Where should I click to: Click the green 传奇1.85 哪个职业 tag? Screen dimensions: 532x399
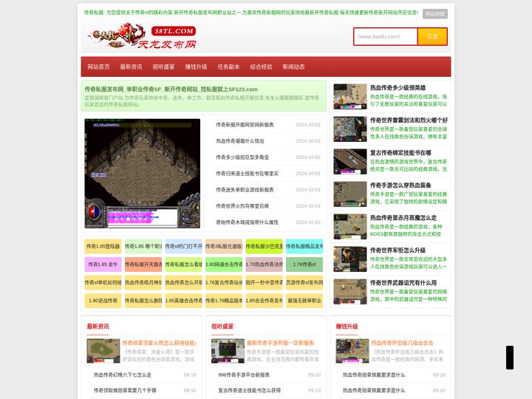tap(143, 246)
